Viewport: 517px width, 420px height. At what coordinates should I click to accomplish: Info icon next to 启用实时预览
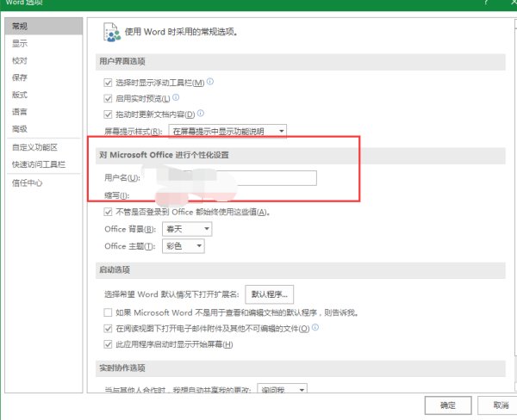pyautogui.click(x=176, y=97)
